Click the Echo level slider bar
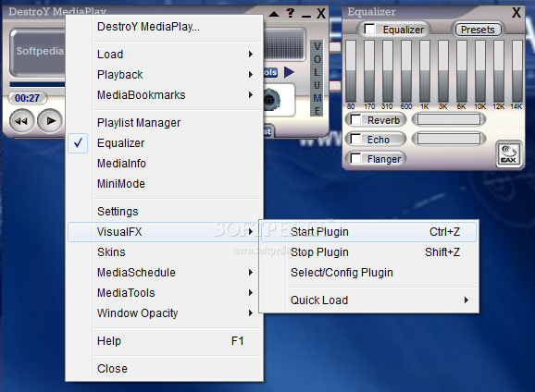 click(x=448, y=139)
